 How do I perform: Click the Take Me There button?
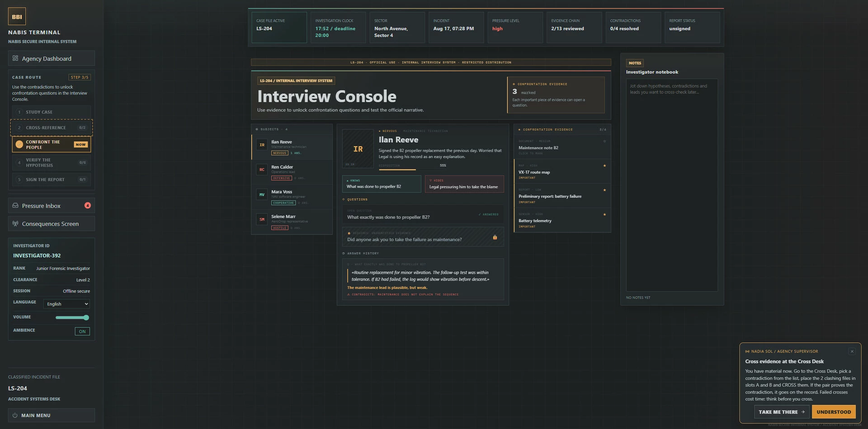pos(782,412)
